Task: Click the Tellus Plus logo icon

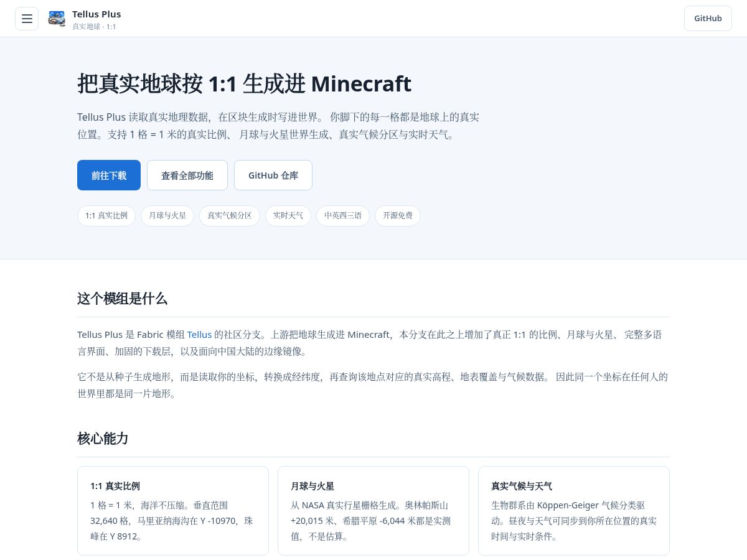Action: [57, 19]
